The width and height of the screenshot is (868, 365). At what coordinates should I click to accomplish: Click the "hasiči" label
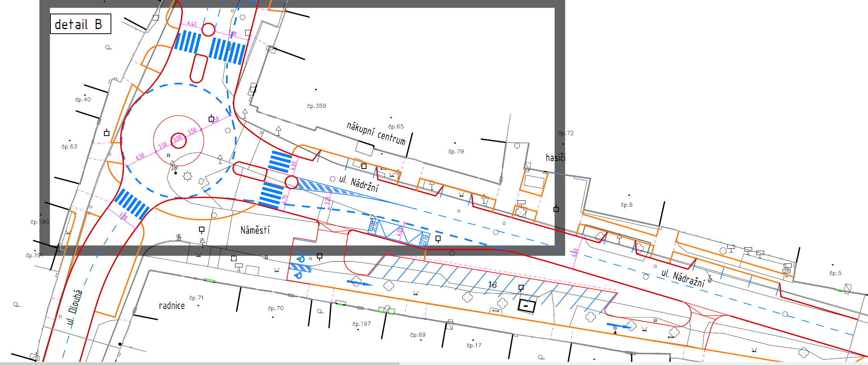(x=555, y=157)
